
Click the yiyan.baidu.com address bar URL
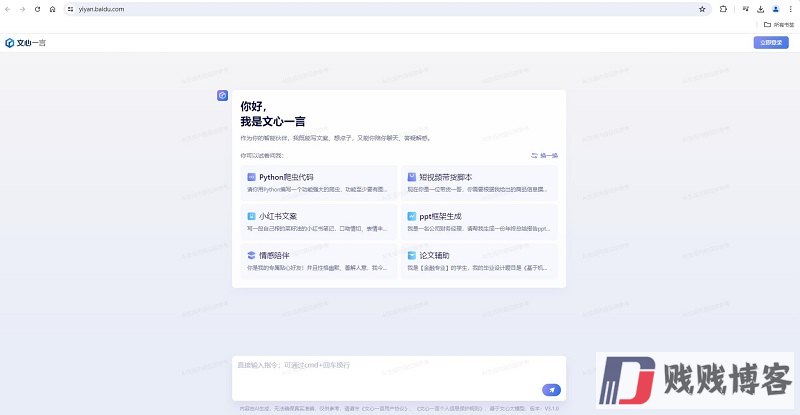tap(101, 9)
